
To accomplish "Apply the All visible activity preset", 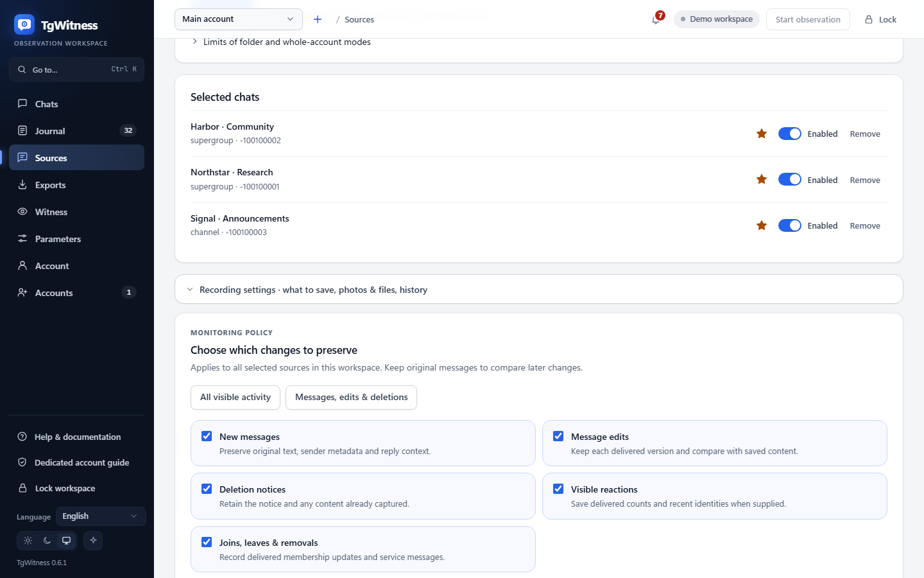I will [235, 398].
